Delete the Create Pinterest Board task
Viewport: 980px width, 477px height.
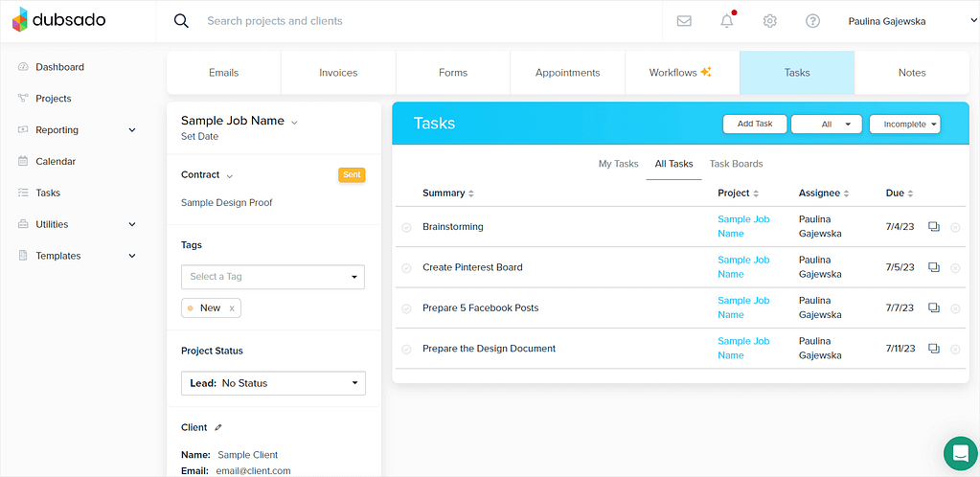click(x=955, y=268)
